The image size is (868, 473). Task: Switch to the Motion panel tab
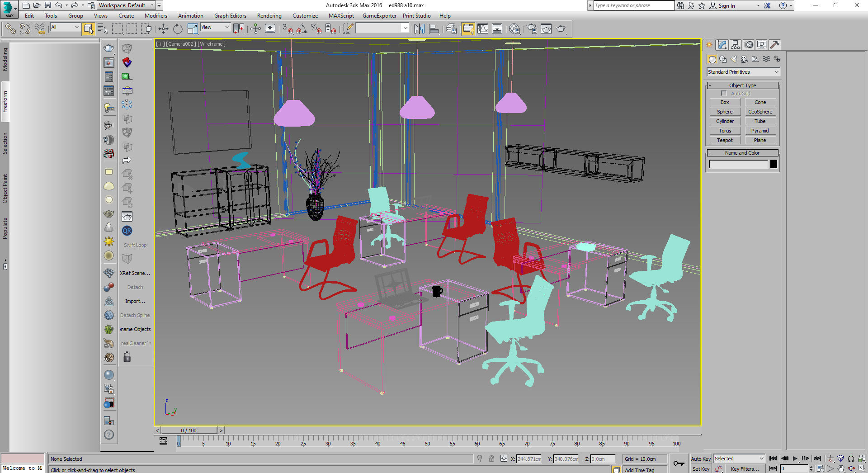click(x=749, y=45)
